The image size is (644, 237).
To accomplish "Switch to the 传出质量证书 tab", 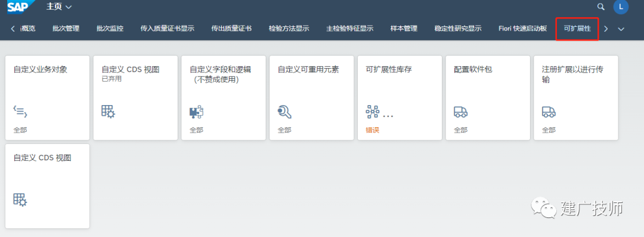I will (x=231, y=29).
